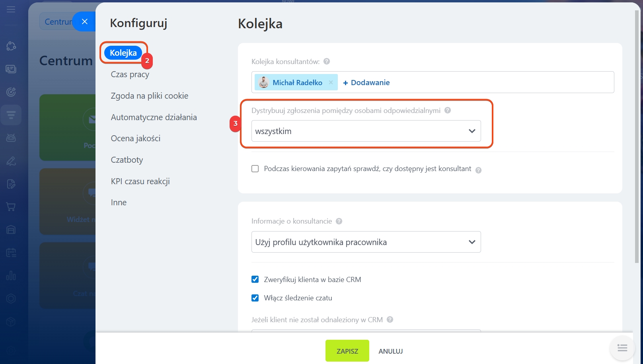Switch to Czas pracy section

pos(130,74)
